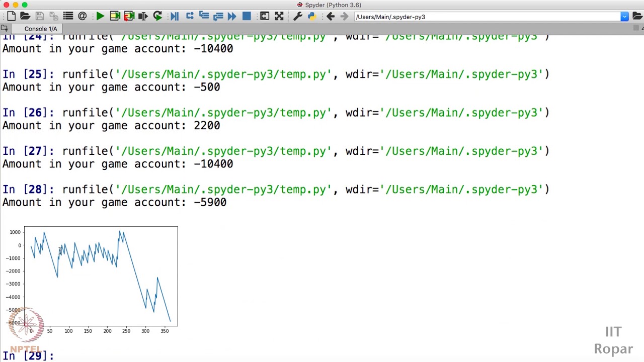Click the In [29] console prompt
The height and width of the screenshot is (362, 644).
[x=28, y=356]
